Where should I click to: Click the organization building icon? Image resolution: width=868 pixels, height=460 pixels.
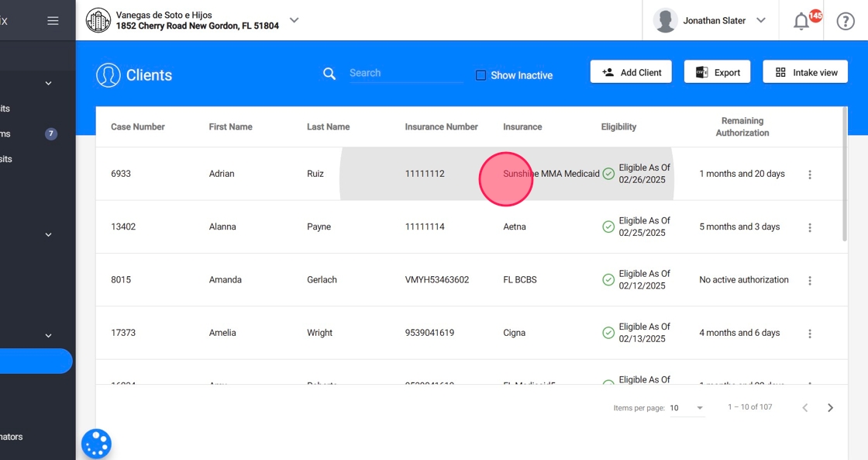coord(98,21)
